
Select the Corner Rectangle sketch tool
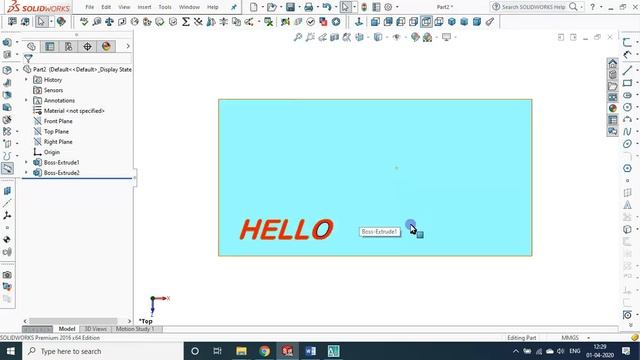(x=627, y=83)
